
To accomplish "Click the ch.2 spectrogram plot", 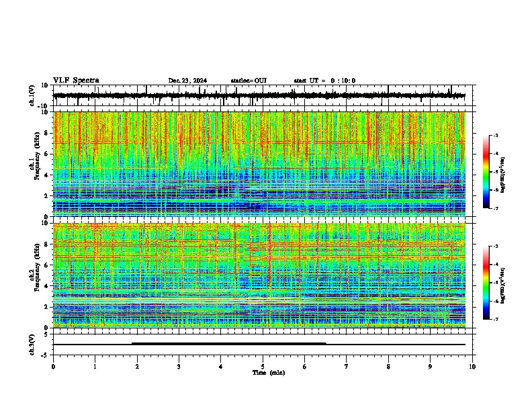I will pyautogui.click(x=259, y=275).
